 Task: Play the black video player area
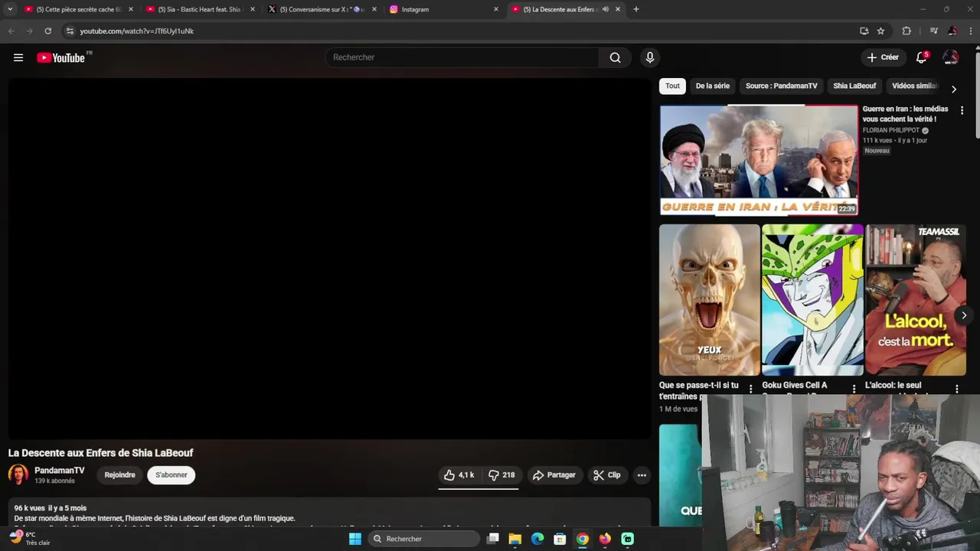pyautogui.click(x=329, y=259)
